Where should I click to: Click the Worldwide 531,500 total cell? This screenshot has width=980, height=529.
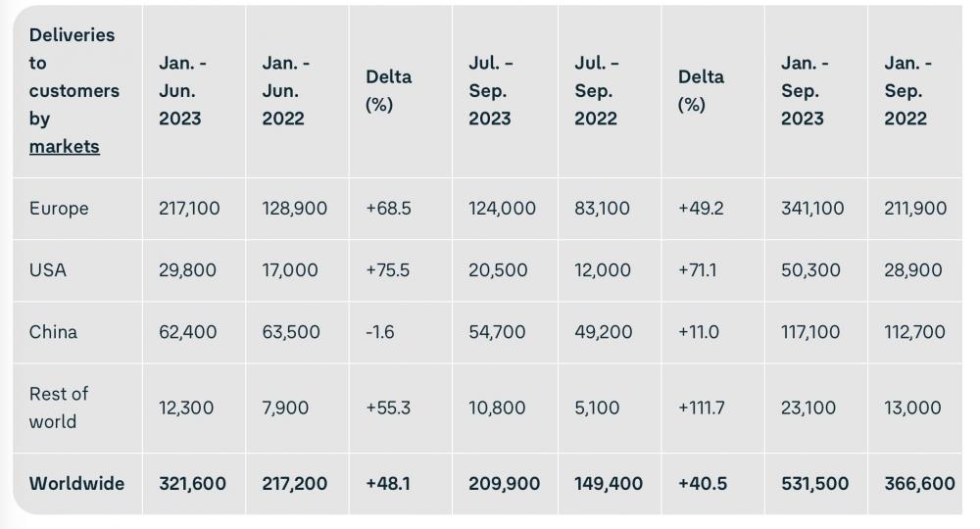tap(815, 483)
